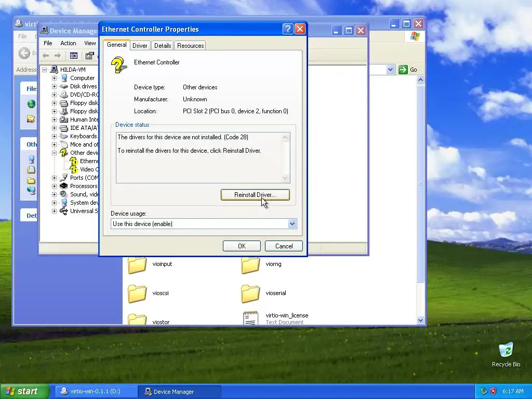Expand the Ports (COM) node
Image resolution: width=532 pixels, height=399 pixels.
tap(54, 178)
